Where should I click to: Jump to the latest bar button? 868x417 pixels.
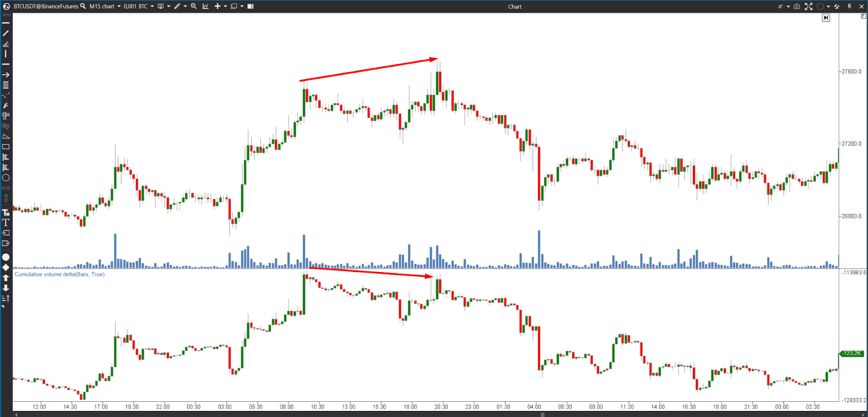826,17
